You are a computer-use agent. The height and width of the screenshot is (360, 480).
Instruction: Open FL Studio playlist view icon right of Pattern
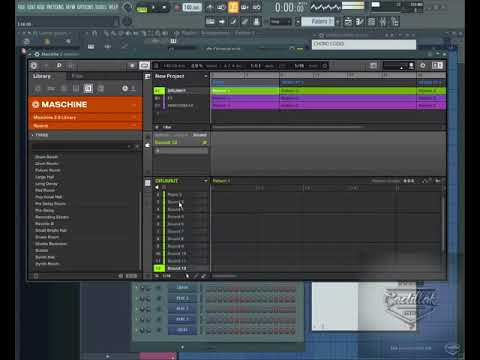coord(348,22)
